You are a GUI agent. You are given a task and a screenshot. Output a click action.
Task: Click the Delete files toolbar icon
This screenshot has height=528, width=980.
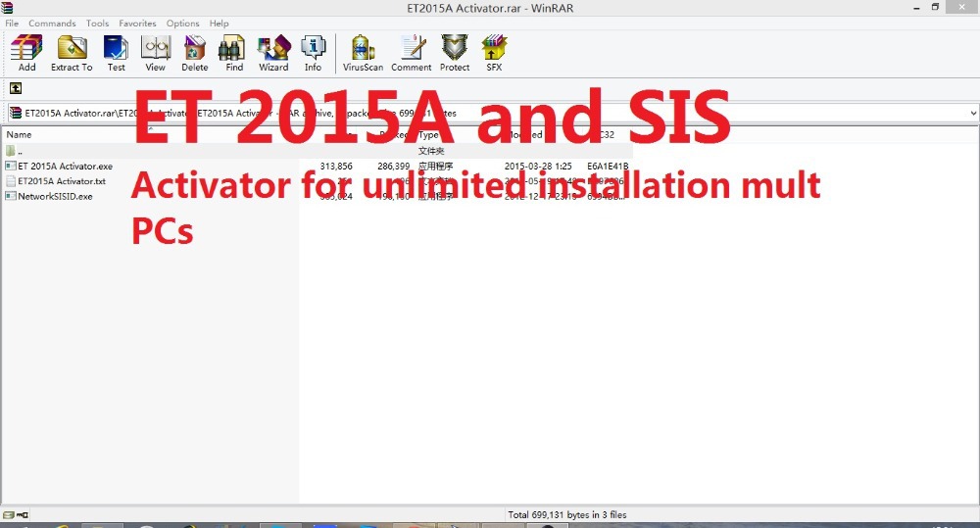click(x=195, y=53)
